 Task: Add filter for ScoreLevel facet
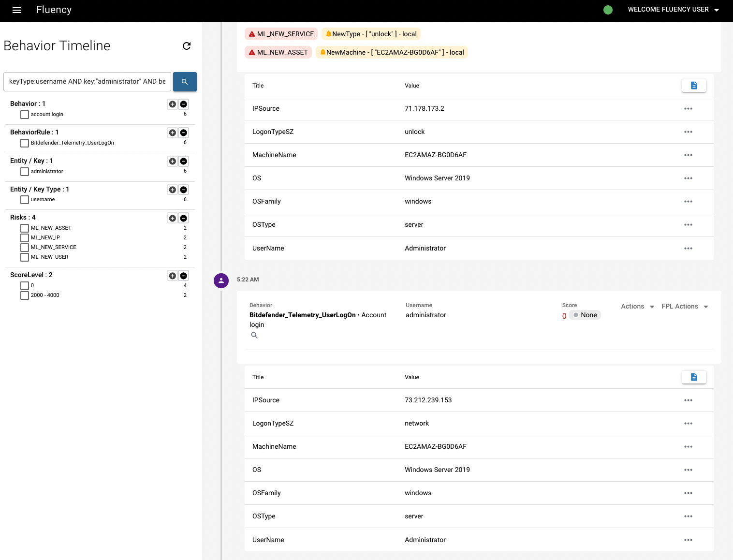173,276
